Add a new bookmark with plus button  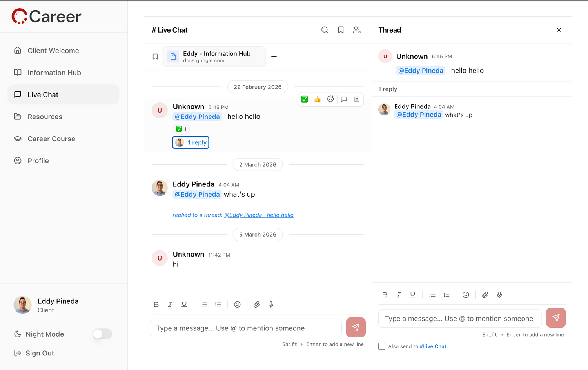274,57
